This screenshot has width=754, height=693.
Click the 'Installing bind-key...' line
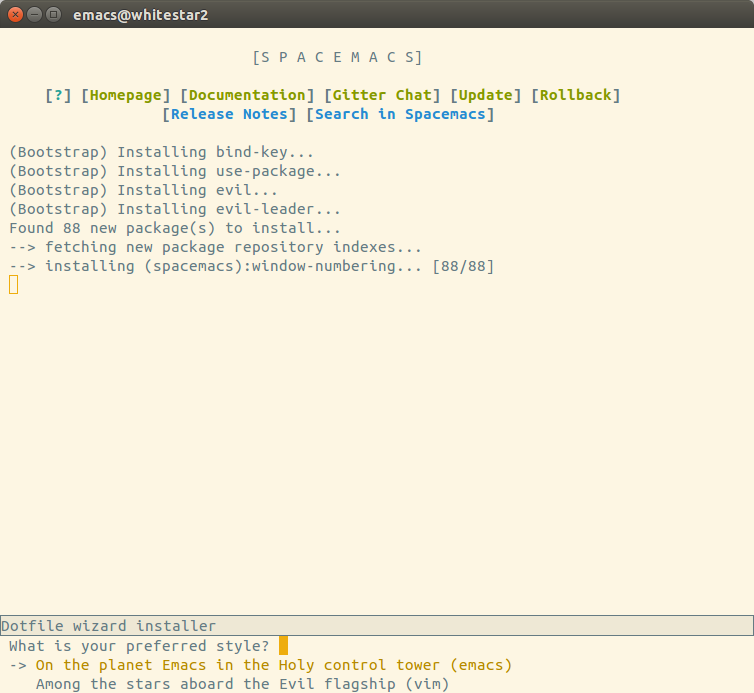click(x=162, y=152)
